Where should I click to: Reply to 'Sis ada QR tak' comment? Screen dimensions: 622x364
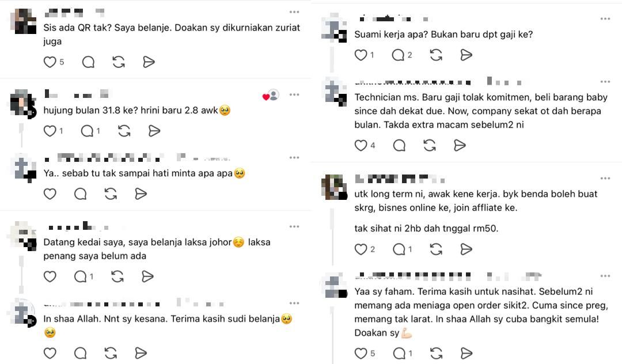click(88, 62)
